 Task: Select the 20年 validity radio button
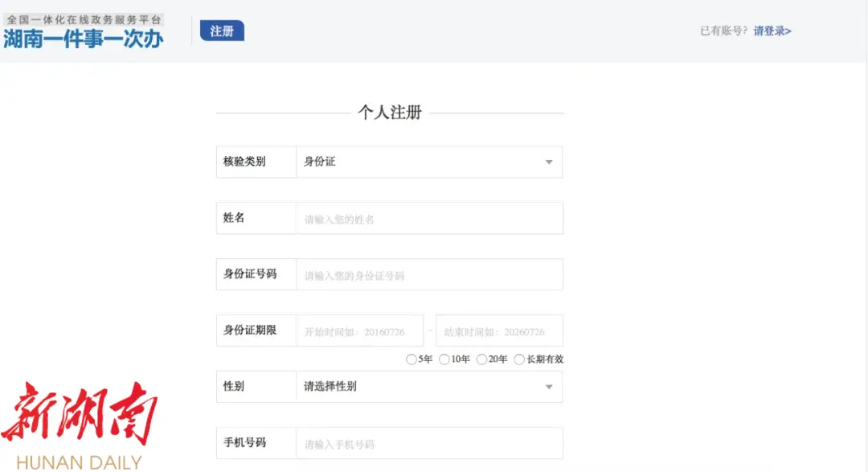482,359
